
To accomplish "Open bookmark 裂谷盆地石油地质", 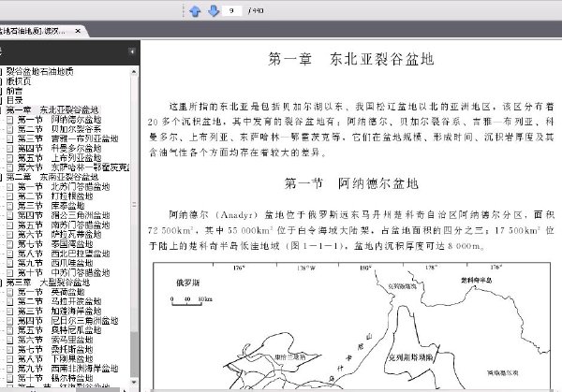I will [39, 72].
